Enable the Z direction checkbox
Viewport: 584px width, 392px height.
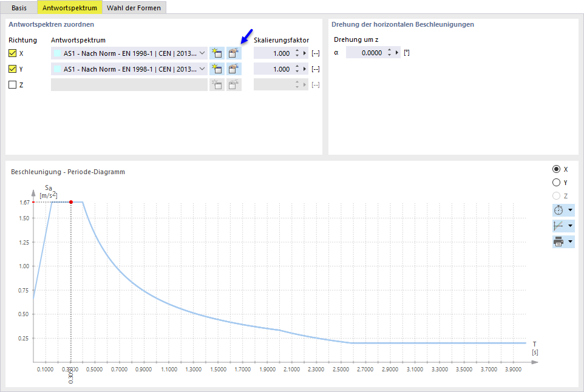click(x=12, y=85)
